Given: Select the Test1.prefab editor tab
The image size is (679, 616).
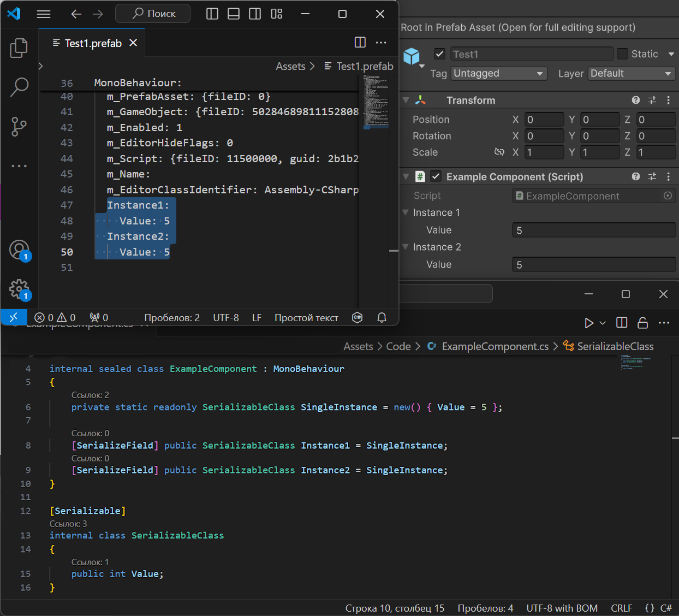Looking at the screenshot, I should (x=93, y=43).
